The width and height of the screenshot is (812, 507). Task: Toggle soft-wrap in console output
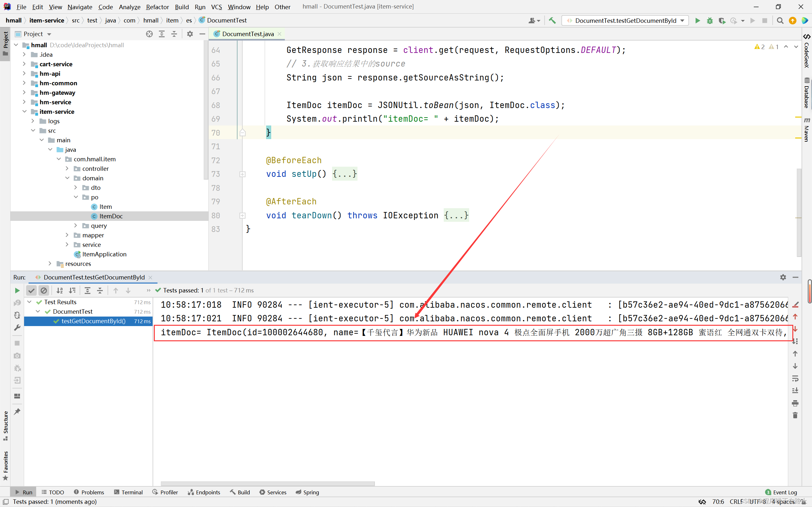(x=795, y=378)
